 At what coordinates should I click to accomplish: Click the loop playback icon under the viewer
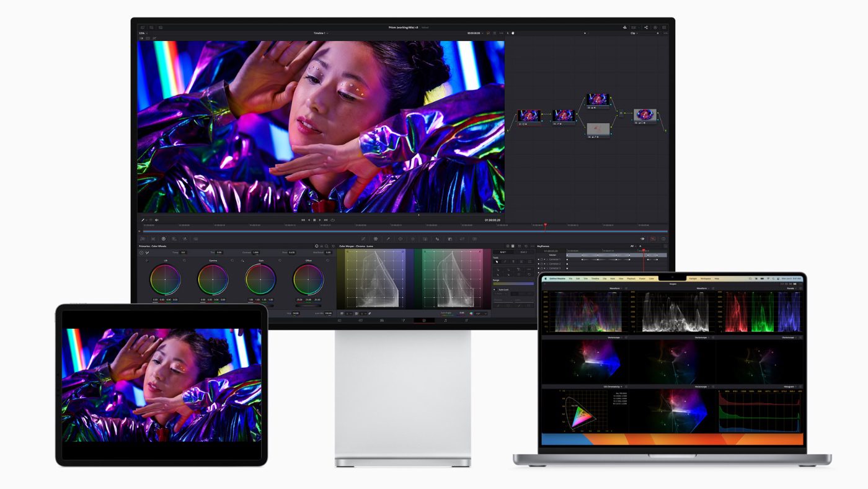tap(332, 220)
